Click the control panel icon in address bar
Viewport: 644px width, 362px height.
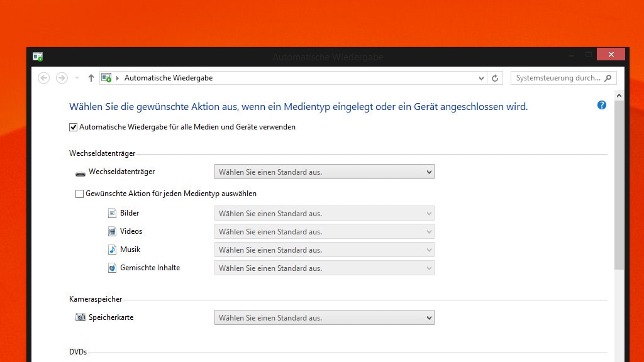click(x=106, y=78)
